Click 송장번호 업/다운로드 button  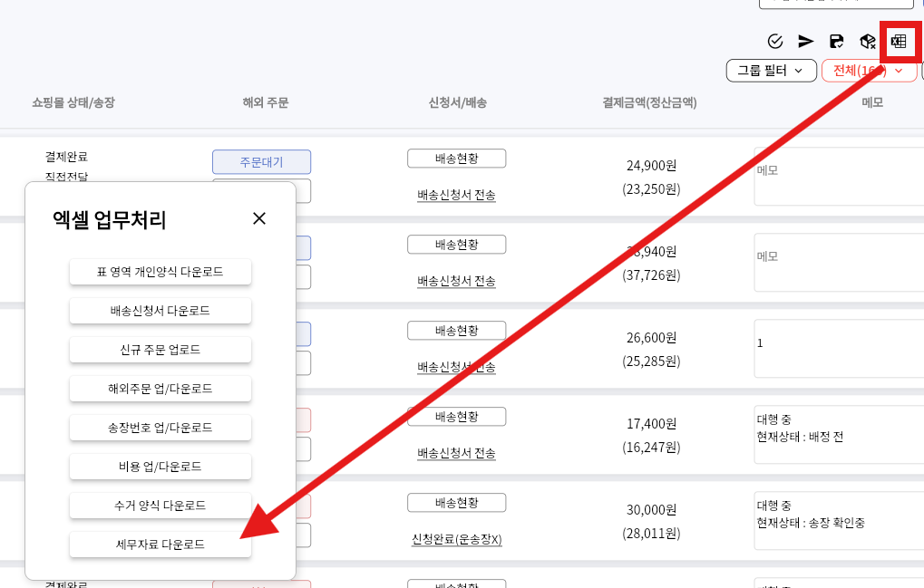click(x=160, y=428)
